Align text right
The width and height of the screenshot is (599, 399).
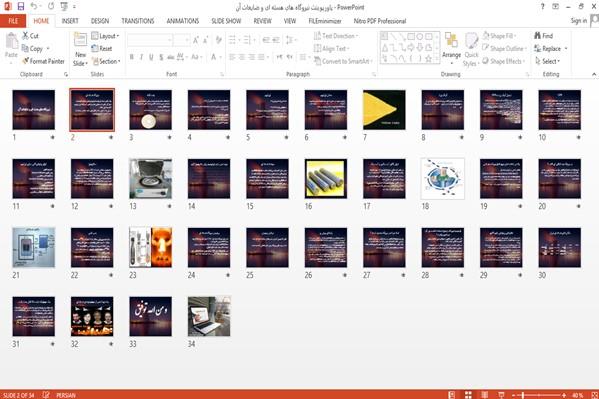tap(251, 57)
